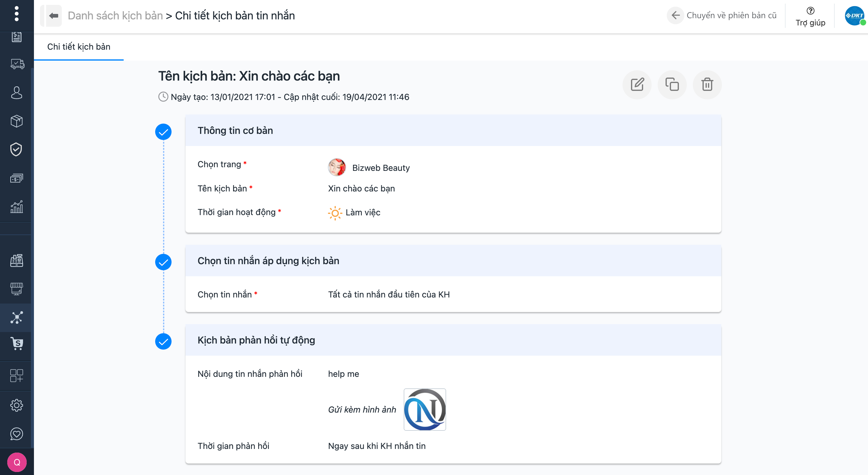Screen dimensions: 868x475
Task: Open the shopping cart sidebar icon
Action: point(16,344)
